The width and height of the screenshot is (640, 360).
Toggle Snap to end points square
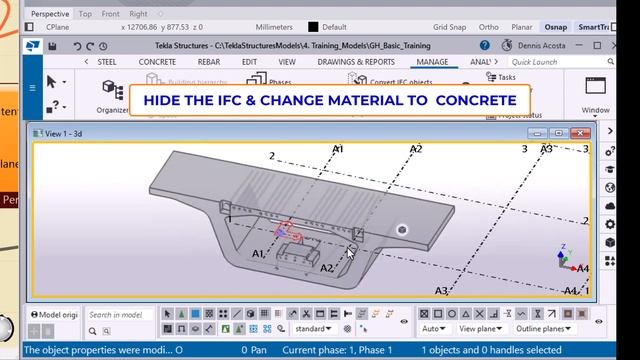(438, 313)
